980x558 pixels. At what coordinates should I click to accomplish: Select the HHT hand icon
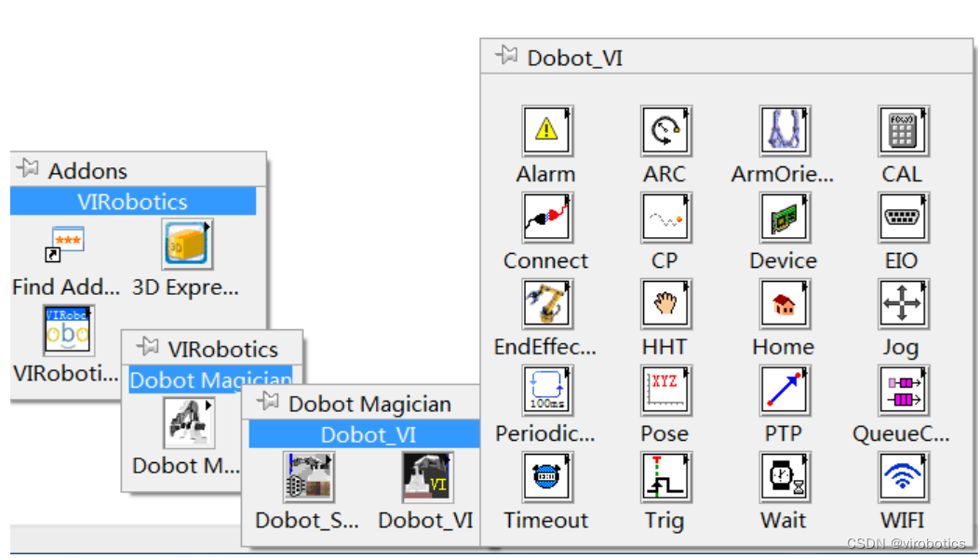tap(666, 304)
